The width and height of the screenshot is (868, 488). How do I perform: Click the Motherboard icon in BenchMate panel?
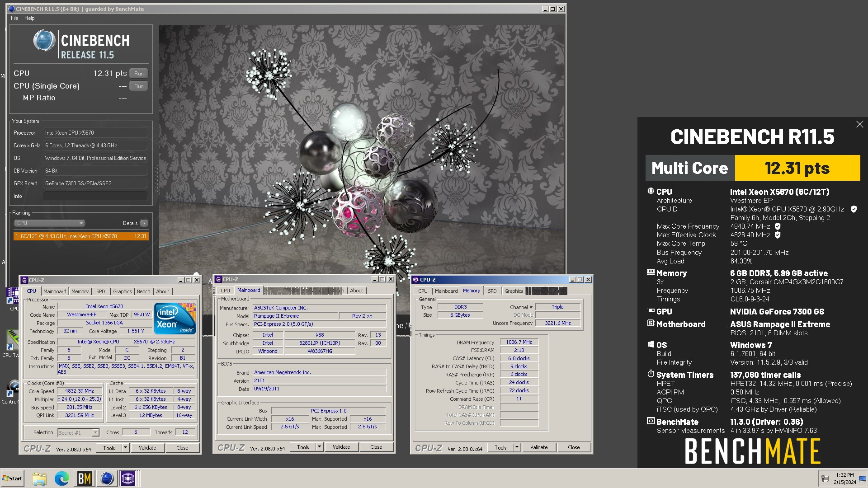point(651,324)
